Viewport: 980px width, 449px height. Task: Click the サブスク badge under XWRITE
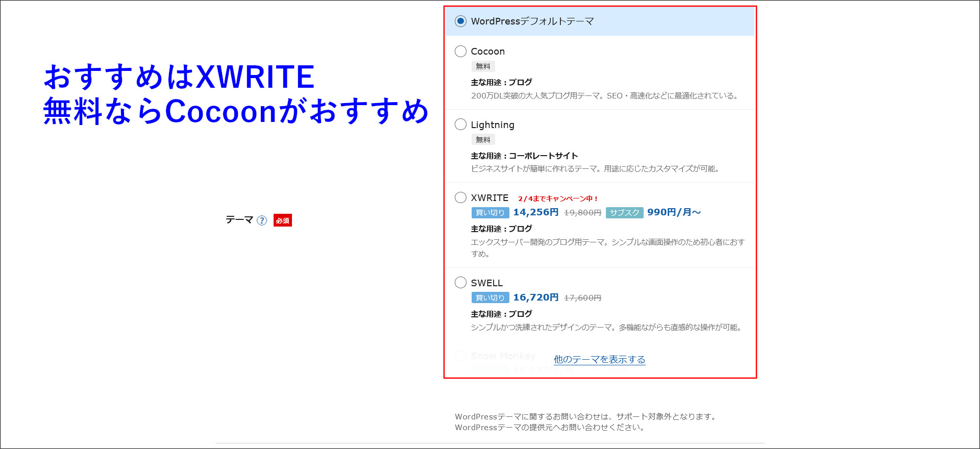[x=624, y=213]
